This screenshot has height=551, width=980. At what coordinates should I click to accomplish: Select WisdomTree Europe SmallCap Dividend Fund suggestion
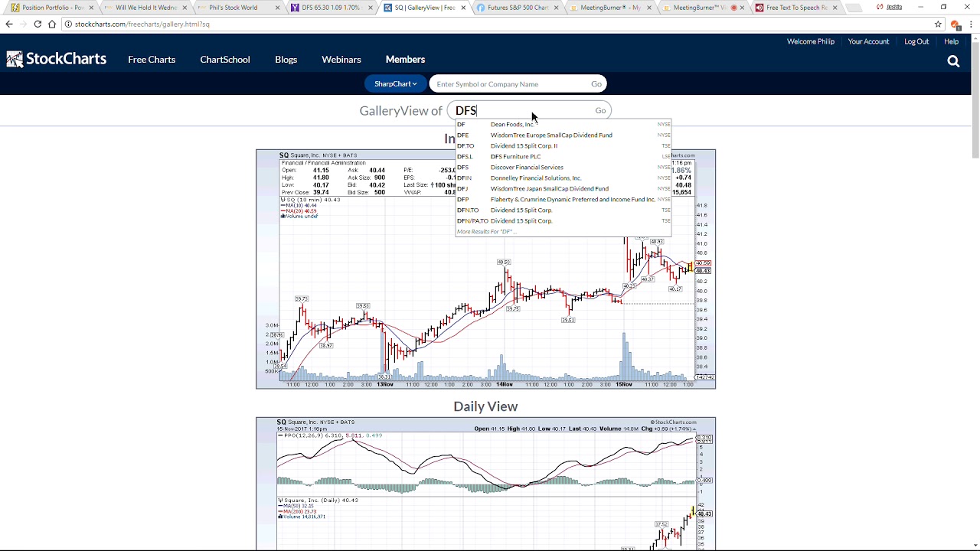point(563,135)
